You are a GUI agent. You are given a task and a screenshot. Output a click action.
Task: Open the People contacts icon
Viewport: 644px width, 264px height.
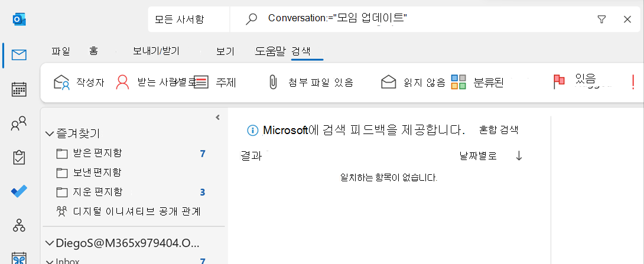19,123
